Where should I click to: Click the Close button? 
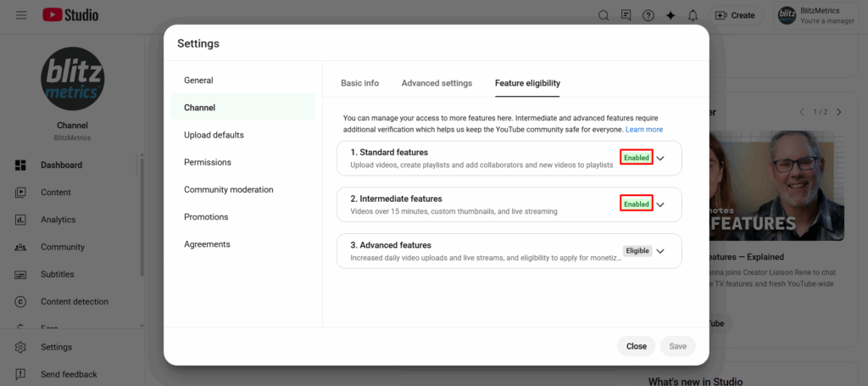(x=637, y=346)
